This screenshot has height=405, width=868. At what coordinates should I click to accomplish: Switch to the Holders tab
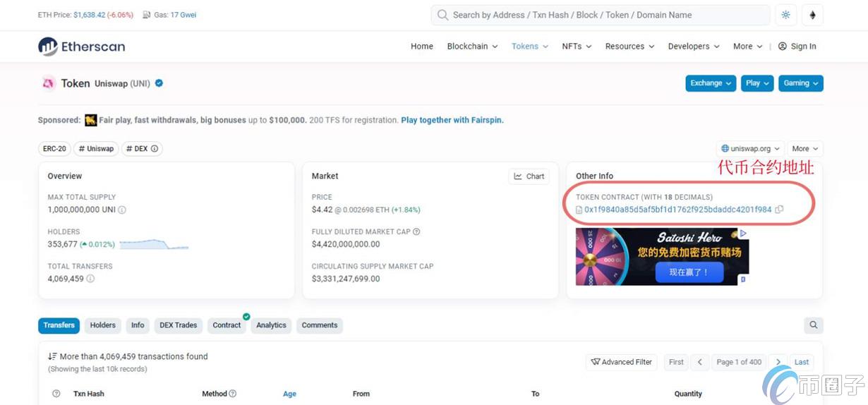tap(102, 325)
